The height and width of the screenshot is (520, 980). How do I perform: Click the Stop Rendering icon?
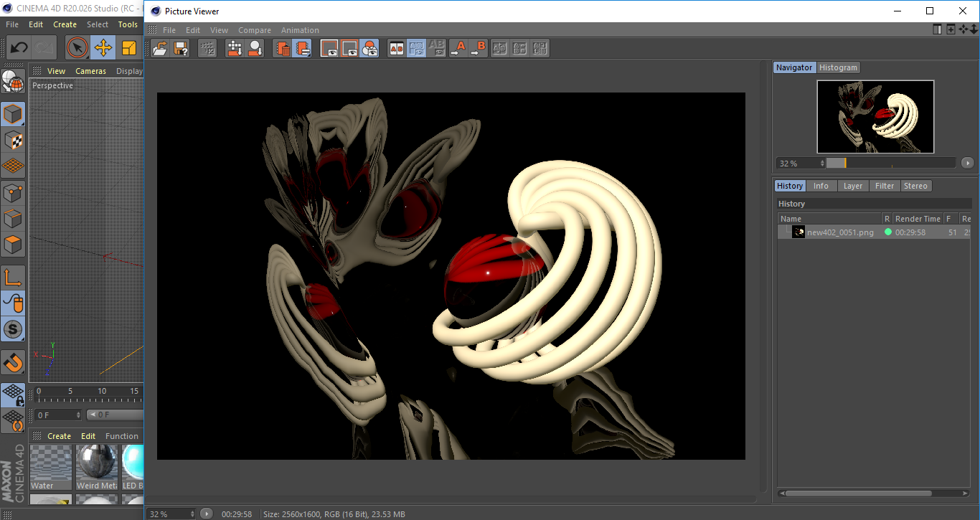tap(207, 49)
